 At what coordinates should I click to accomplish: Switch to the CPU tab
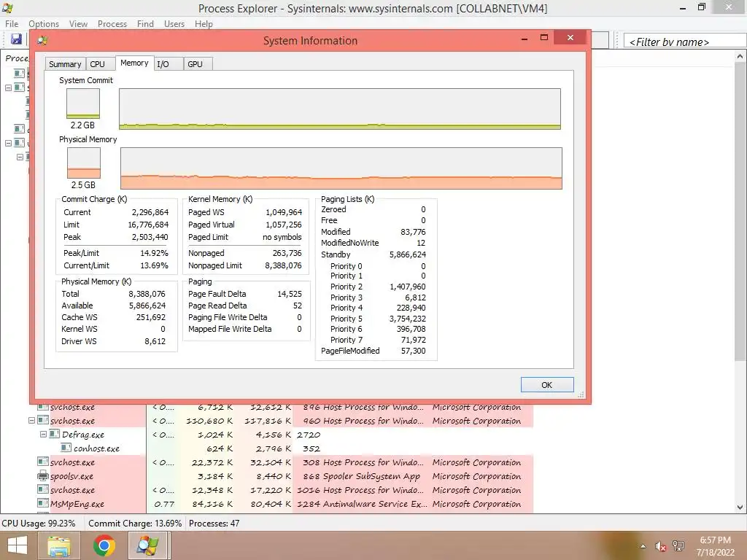pos(101,64)
